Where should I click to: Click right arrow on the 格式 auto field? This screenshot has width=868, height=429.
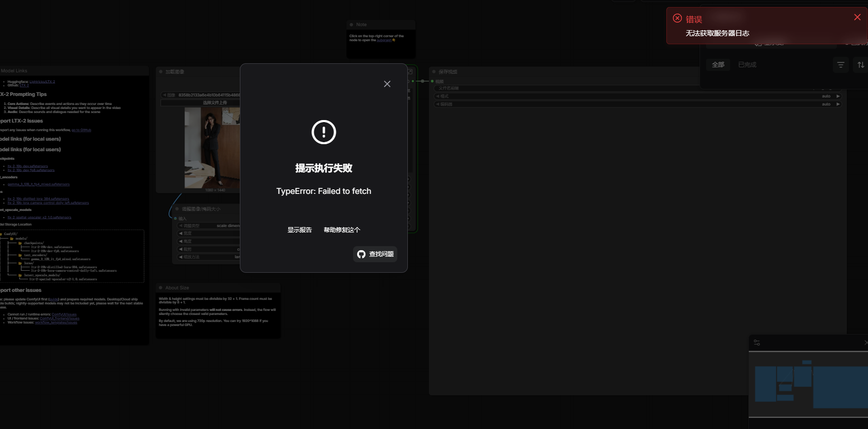click(838, 96)
